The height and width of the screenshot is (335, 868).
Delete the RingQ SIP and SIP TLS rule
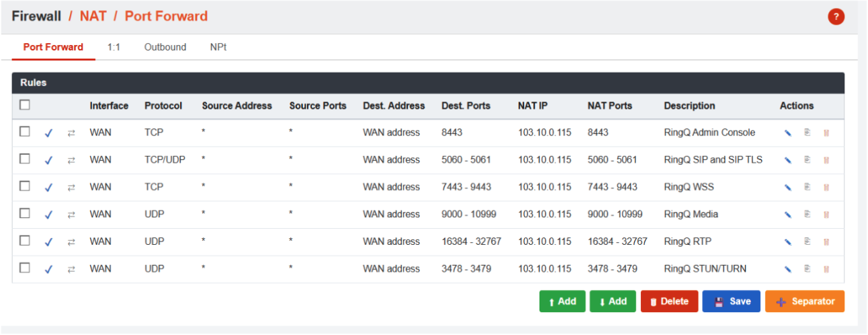tap(826, 160)
